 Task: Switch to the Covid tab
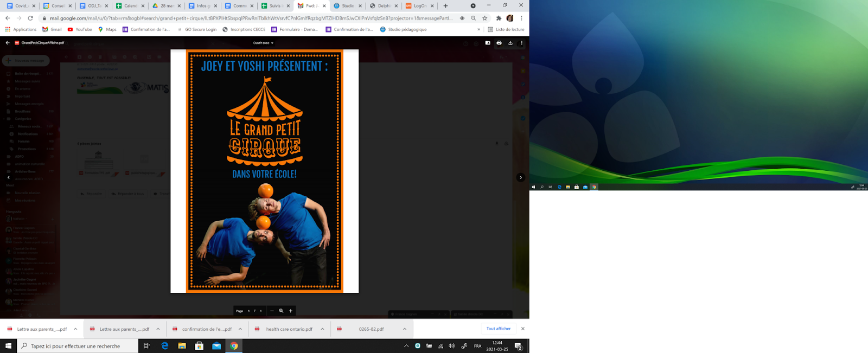pos(21,6)
